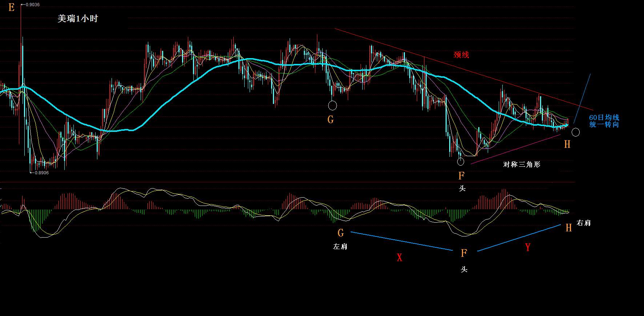Image resolution: width=644 pixels, height=316 pixels.
Task: Select the 0.8906 low price label
Action: tap(42, 173)
